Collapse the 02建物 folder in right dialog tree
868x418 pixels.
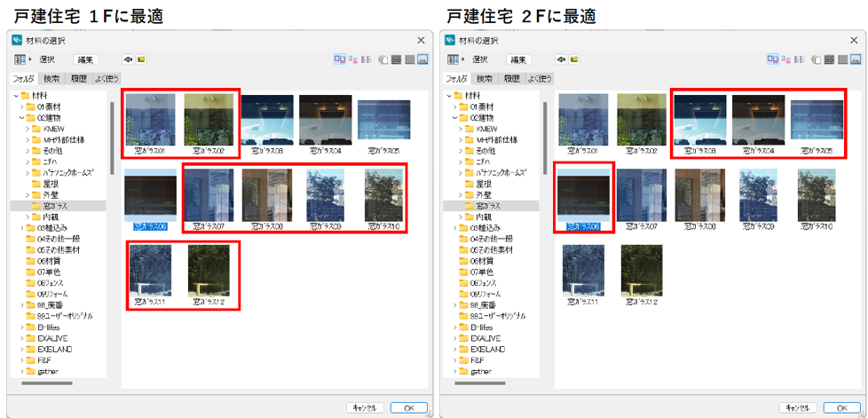click(x=454, y=117)
